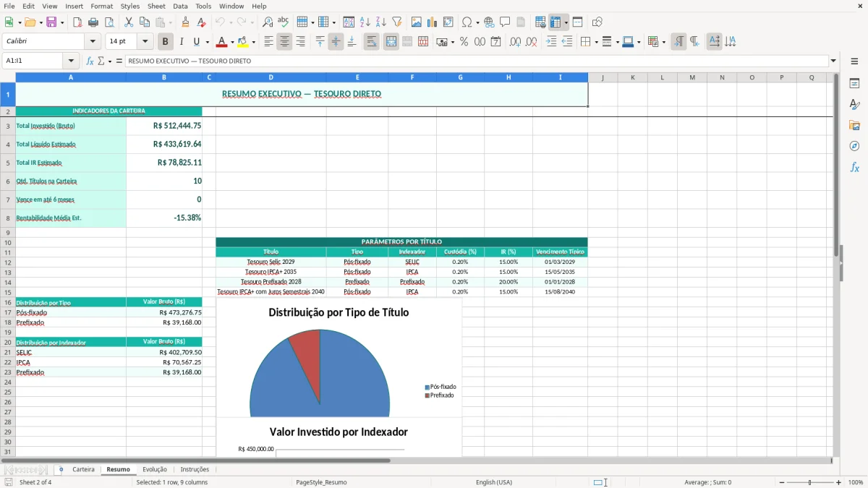
Task: Adjust the zoom slider
Action: tap(809, 482)
